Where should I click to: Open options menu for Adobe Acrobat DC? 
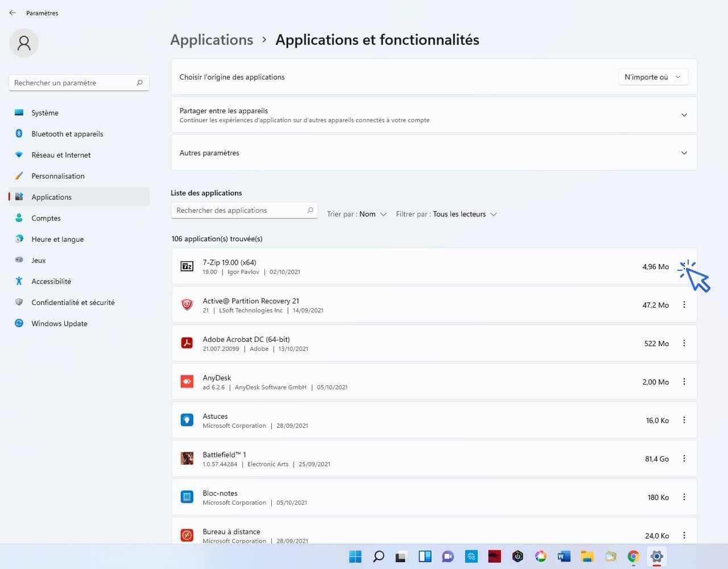click(684, 343)
